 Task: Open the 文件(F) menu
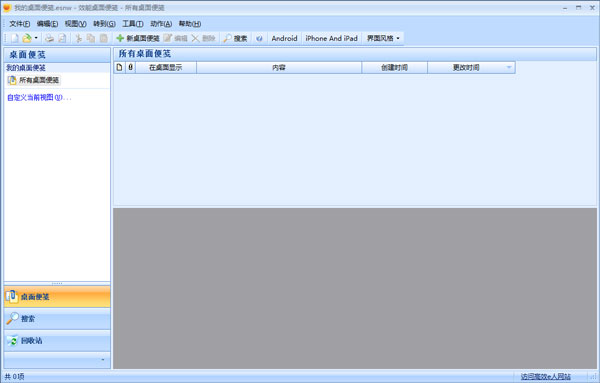[20, 24]
